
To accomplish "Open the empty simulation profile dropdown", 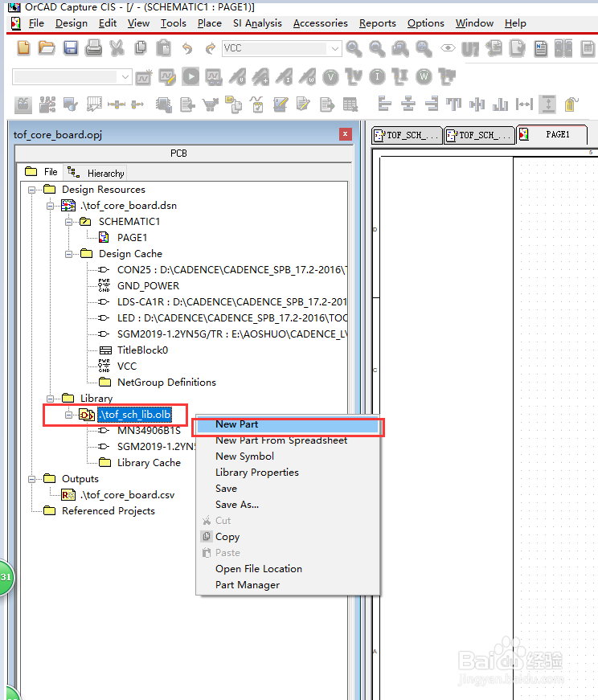I will [125, 77].
